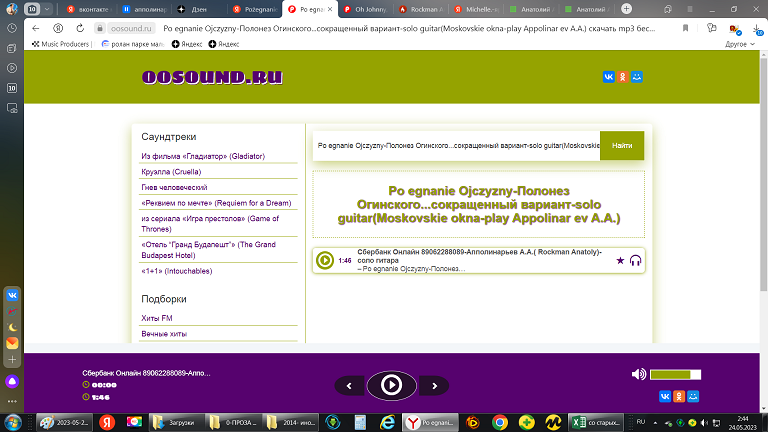Play the track in the results list
768x432 pixels.
click(x=325, y=260)
